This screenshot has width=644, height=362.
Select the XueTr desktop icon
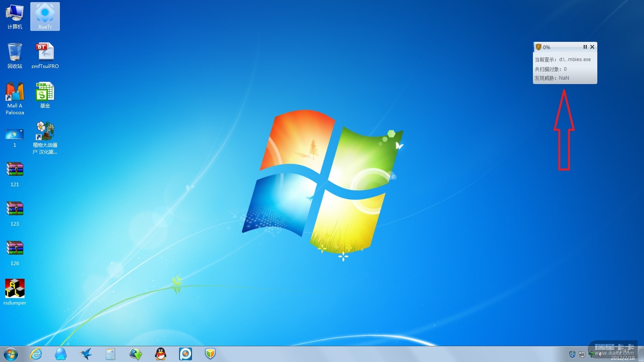[x=45, y=16]
